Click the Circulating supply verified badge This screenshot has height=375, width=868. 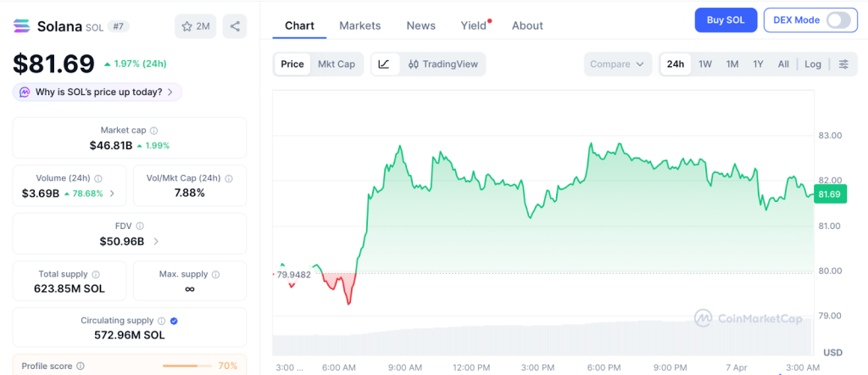click(x=174, y=321)
